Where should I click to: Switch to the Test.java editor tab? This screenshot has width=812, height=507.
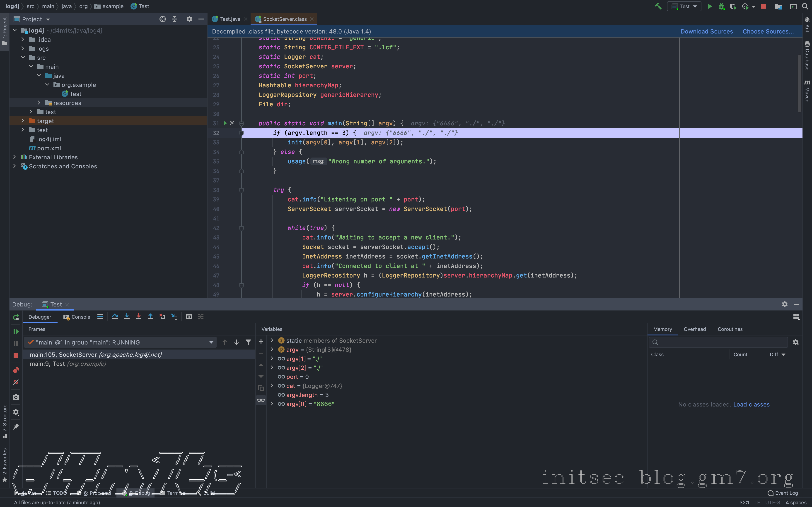pyautogui.click(x=230, y=19)
